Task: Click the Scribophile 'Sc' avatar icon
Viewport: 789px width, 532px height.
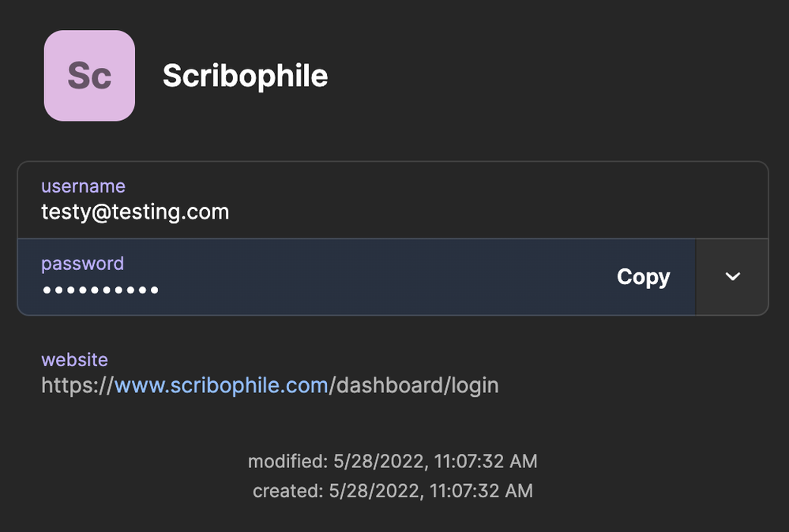Action: pos(89,76)
